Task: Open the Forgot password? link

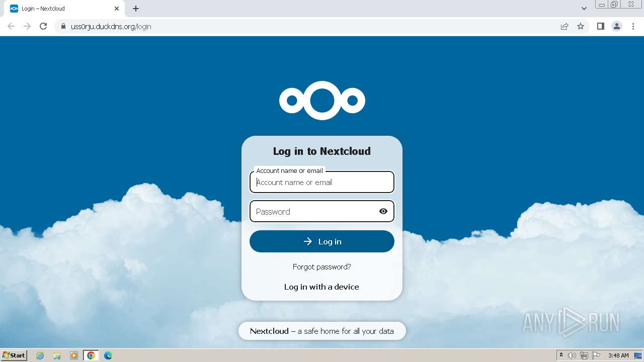Action: click(x=322, y=266)
